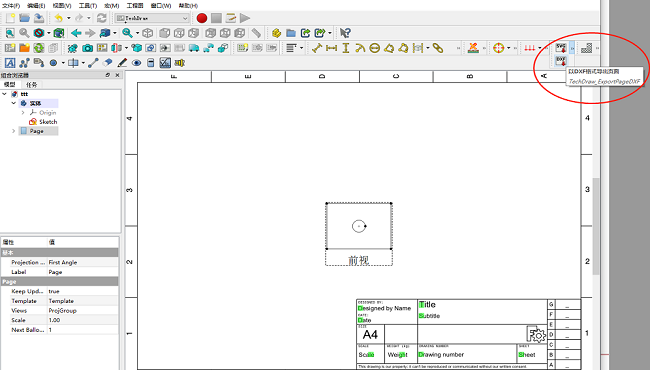Save the document using the toolbar icon
Image resolution: width=650 pixels, height=370 pixels.
39,18
